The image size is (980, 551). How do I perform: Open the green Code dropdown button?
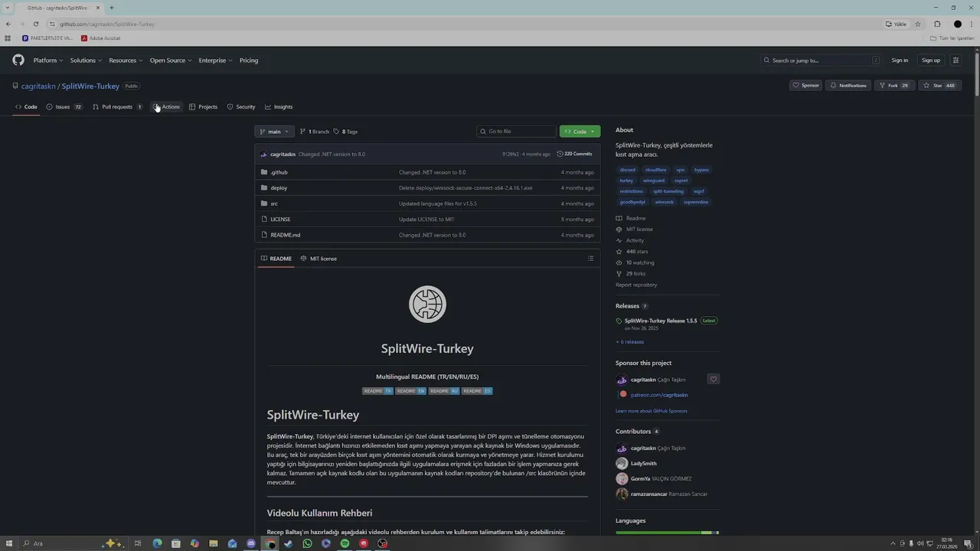580,132
